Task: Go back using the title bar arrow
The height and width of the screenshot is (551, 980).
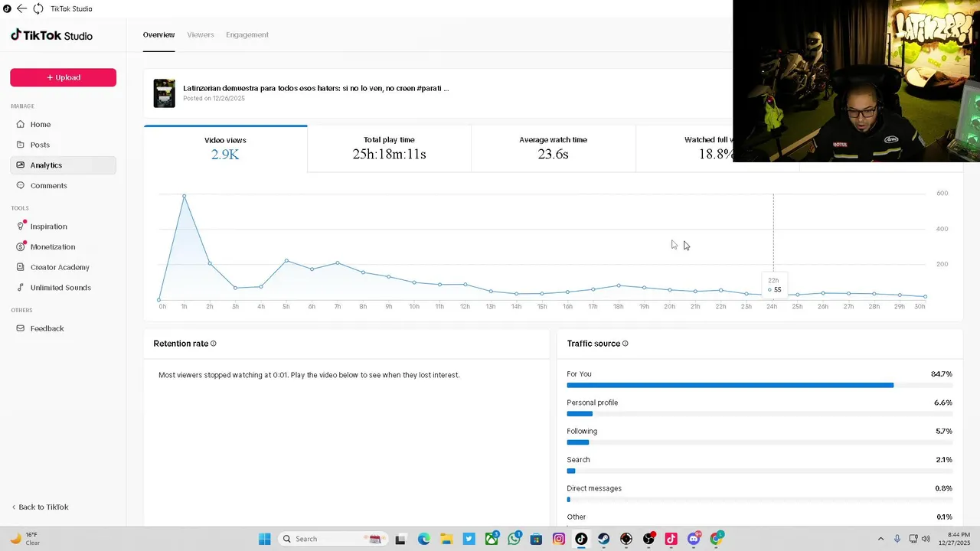Action: (x=21, y=8)
